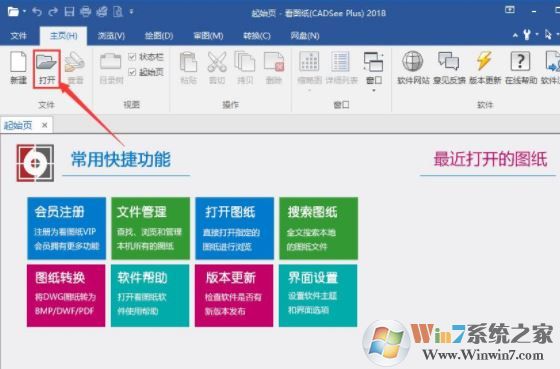Expand dropdown arrow beside title bar folder icon

click(x=24, y=12)
